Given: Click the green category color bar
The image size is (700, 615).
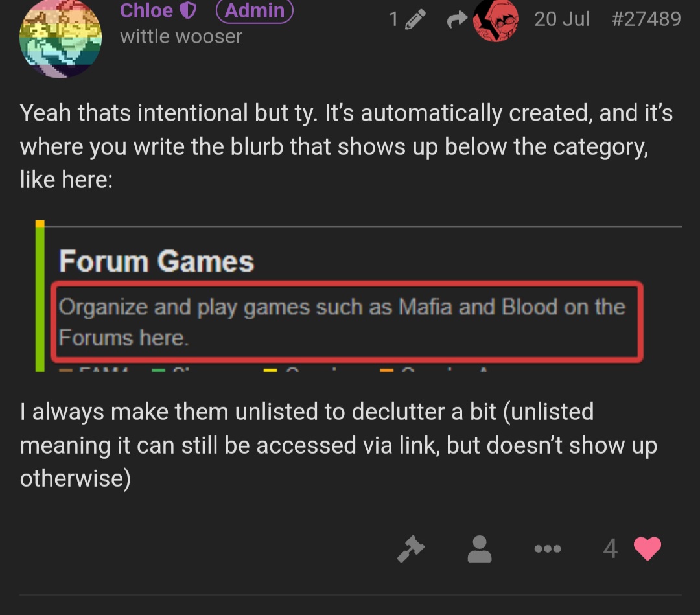Looking at the screenshot, I should (40, 299).
